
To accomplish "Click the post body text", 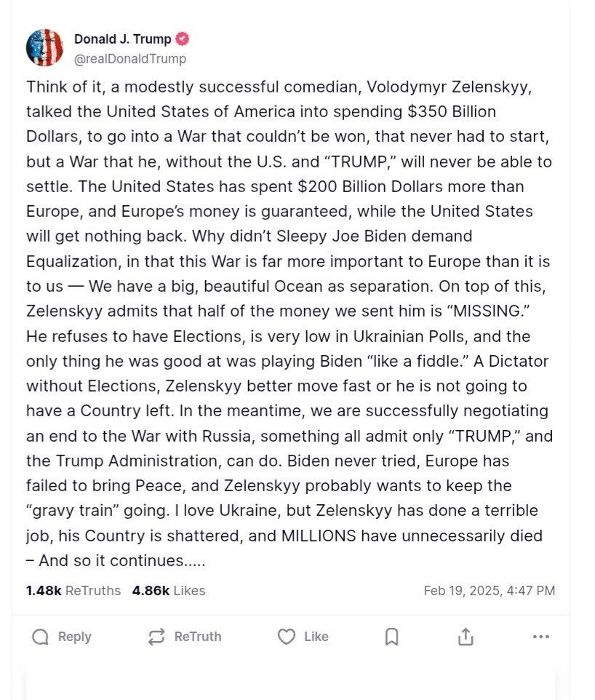I will pyautogui.click(x=289, y=324).
